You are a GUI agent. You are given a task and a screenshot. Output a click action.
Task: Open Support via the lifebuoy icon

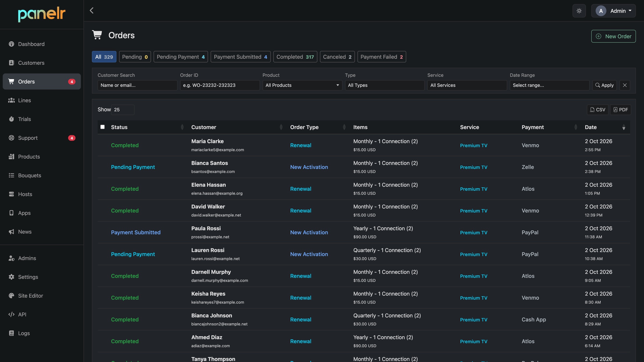(x=11, y=138)
